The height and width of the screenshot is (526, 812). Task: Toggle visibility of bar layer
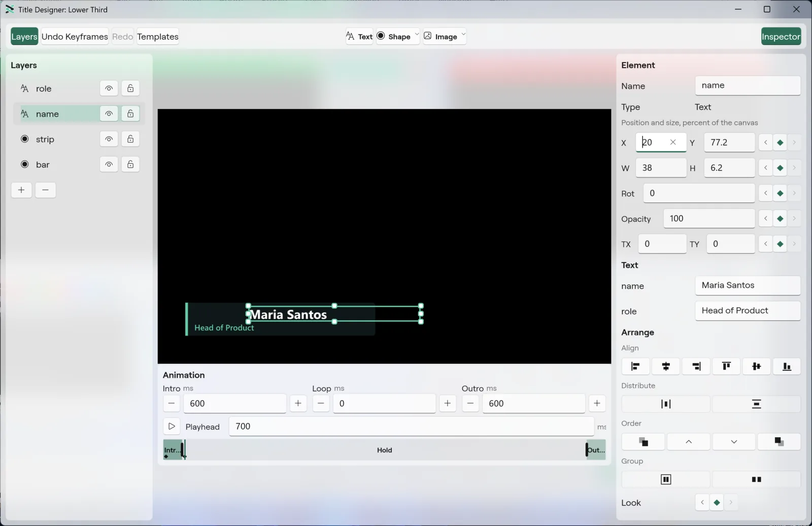point(109,165)
